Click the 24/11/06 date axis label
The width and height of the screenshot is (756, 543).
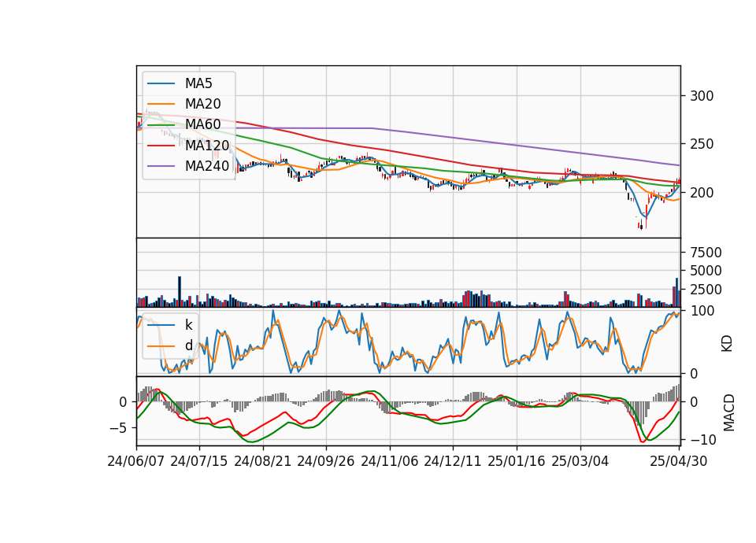[389, 462]
